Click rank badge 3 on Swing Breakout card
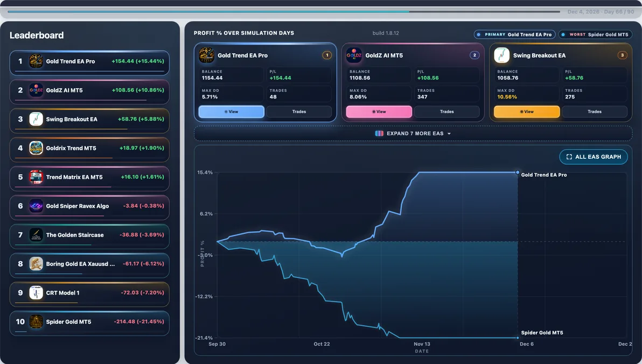Viewport: 642px width, 364px height. 623,55
